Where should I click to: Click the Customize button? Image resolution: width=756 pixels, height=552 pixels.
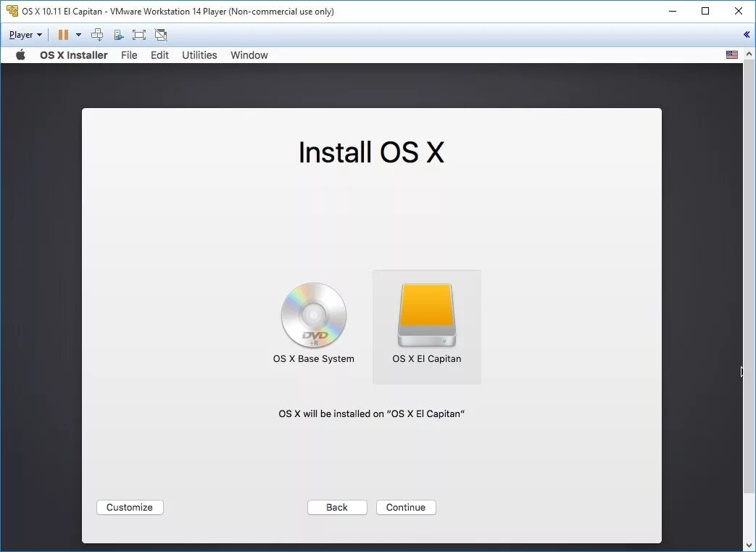(130, 507)
